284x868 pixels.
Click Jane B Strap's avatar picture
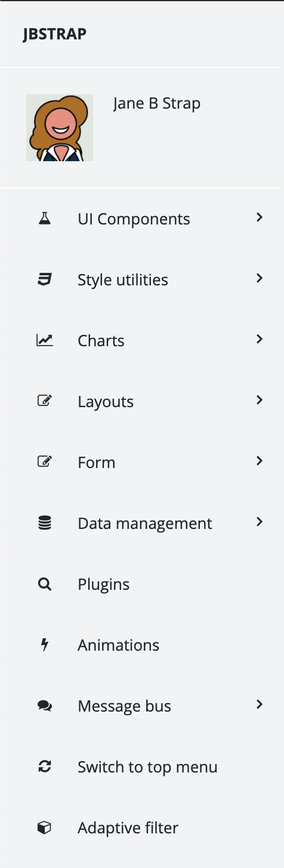(x=60, y=128)
